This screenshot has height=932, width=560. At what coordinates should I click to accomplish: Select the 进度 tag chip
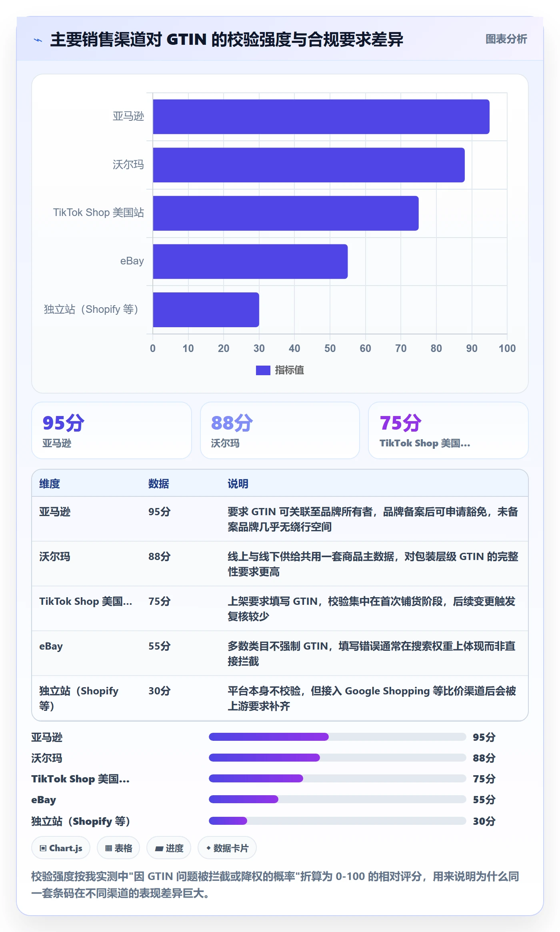point(169,848)
